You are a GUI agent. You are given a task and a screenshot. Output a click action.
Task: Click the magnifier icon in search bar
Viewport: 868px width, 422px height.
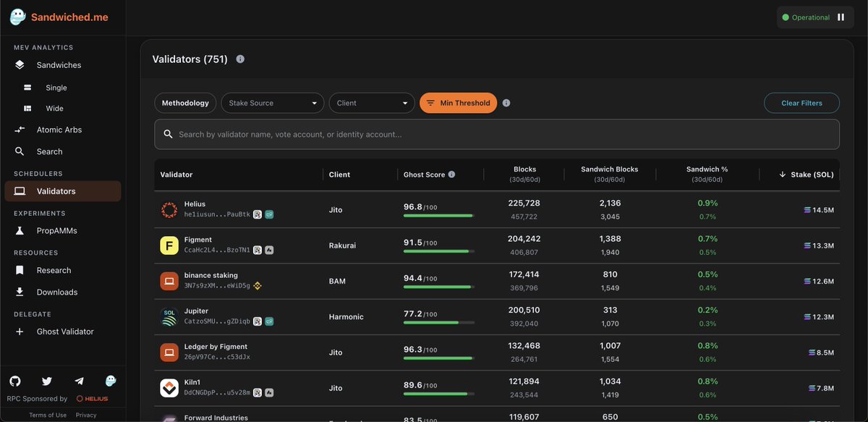(168, 134)
